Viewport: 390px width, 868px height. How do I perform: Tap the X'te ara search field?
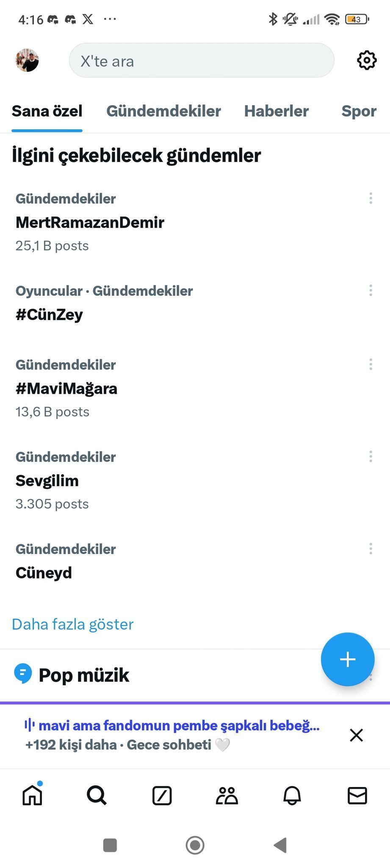coord(201,61)
